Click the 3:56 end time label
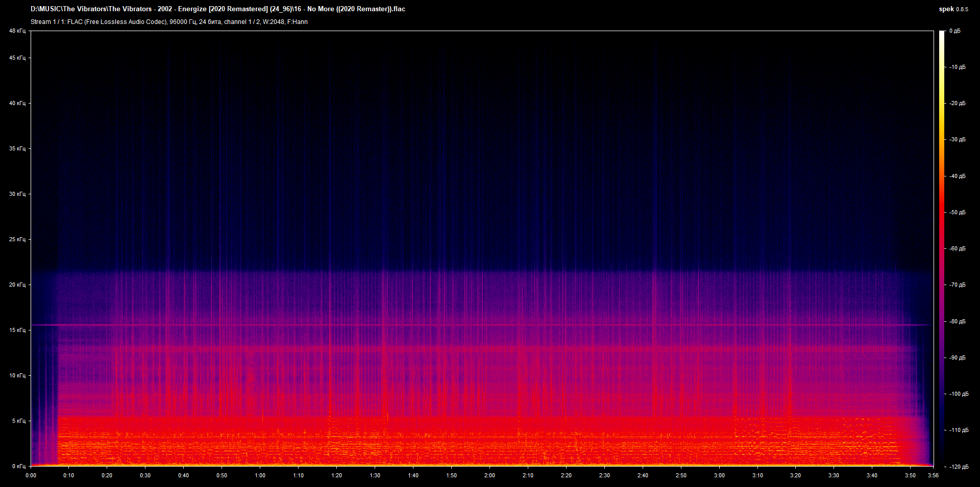The width and height of the screenshot is (980, 487). coord(933,475)
